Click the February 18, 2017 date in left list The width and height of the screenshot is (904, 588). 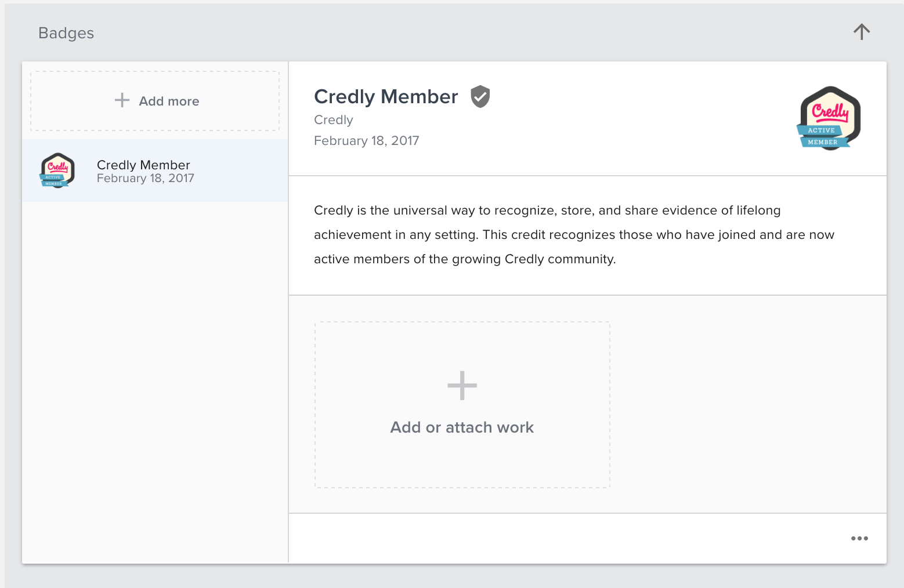pyautogui.click(x=145, y=179)
